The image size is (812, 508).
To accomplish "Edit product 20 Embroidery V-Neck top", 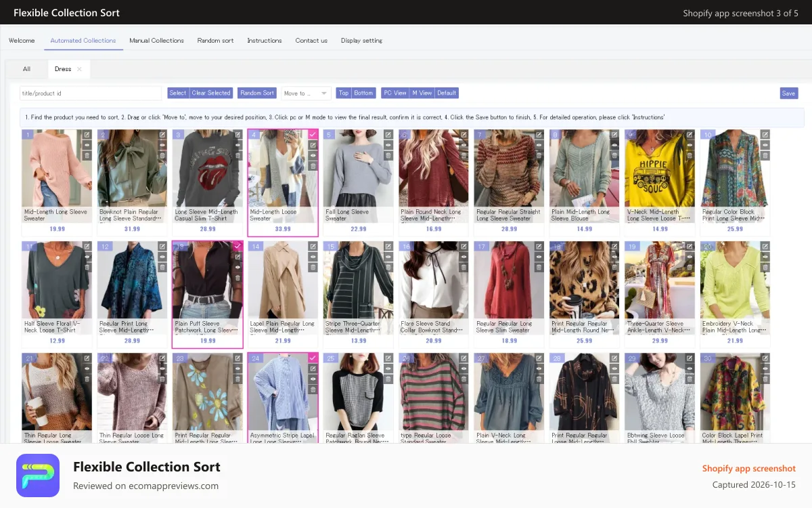I will click(x=765, y=247).
